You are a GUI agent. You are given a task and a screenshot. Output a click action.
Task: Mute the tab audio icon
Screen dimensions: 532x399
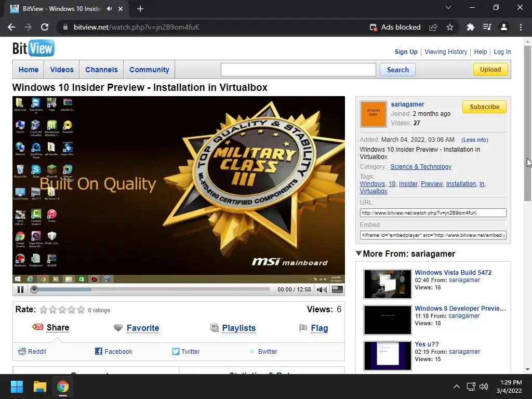tap(109, 9)
